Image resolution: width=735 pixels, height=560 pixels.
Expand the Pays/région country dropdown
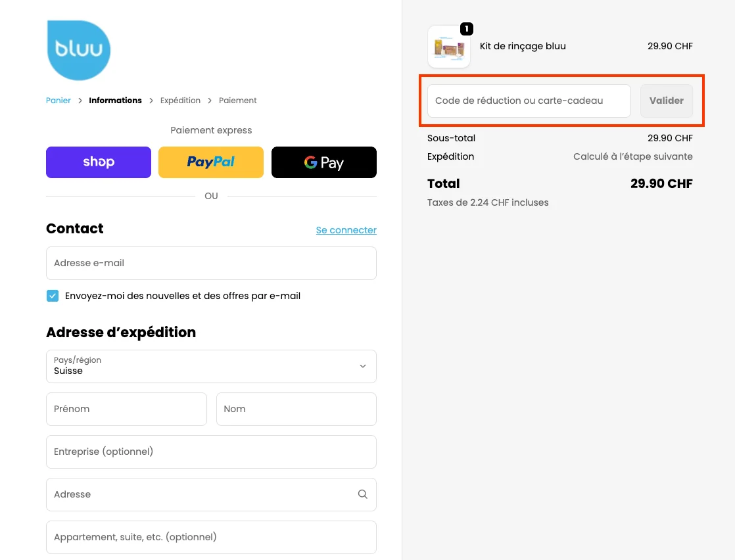[210, 366]
